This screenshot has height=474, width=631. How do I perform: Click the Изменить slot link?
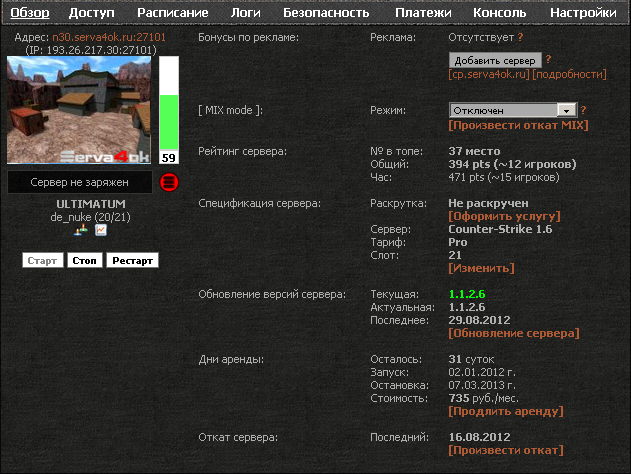tap(481, 268)
